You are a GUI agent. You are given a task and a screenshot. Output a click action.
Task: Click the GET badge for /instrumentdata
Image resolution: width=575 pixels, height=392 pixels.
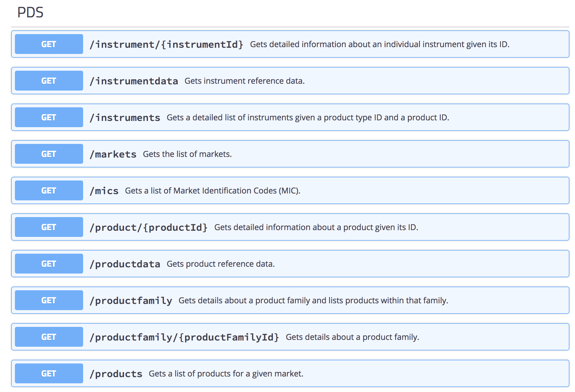point(48,81)
